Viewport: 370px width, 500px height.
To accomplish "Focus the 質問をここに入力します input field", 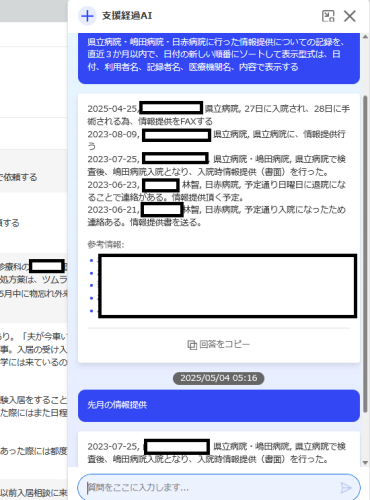I will 219,488.
